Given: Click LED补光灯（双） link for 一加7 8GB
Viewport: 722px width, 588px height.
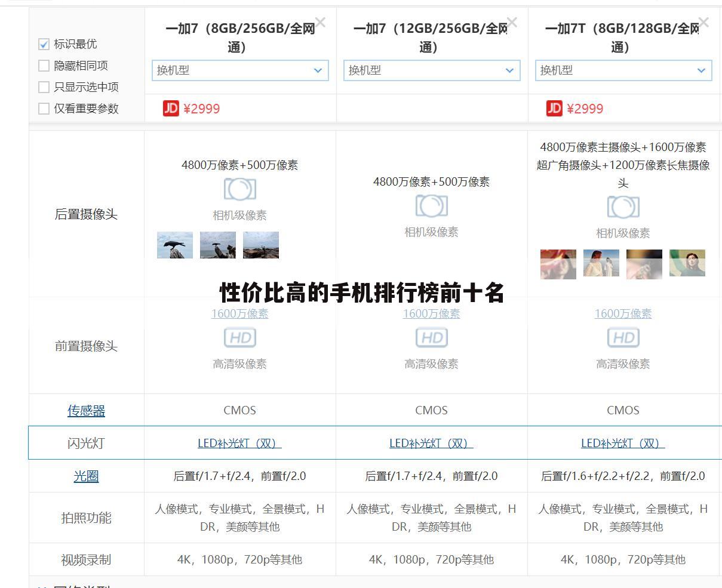Looking at the screenshot, I should pos(240,444).
